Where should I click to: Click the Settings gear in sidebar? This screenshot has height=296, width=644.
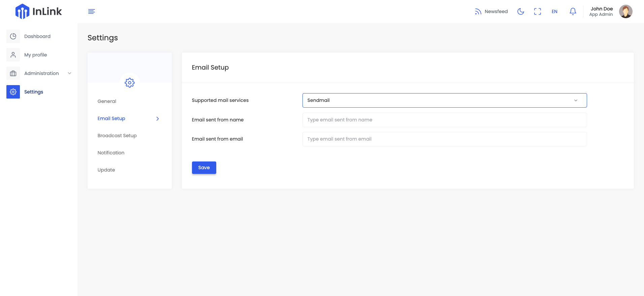[x=13, y=92]
